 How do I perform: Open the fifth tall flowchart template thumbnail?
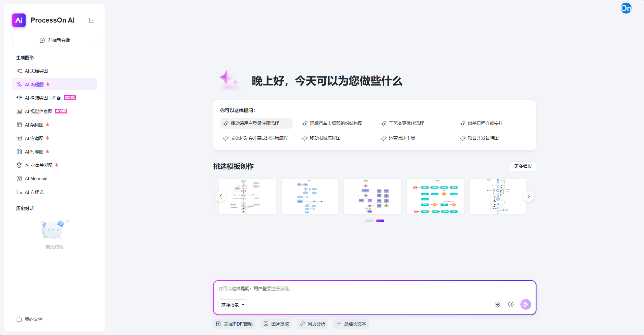click(x=498, y=196)
